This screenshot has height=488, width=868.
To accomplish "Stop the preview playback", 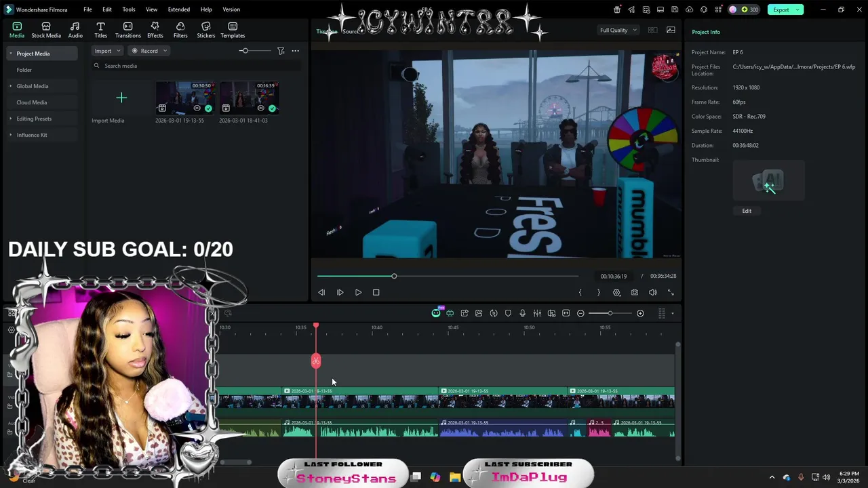I will (x=376, y=292).
